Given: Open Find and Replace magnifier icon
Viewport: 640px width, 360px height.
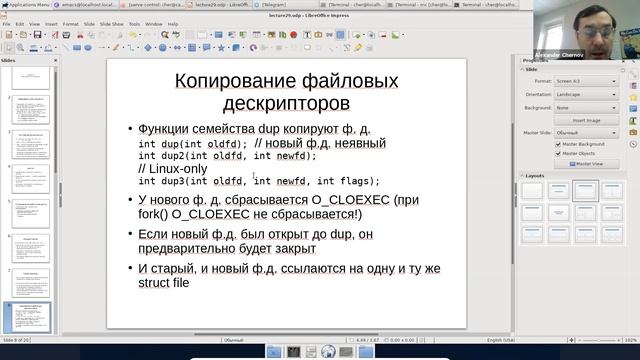Looking at the screenshot, I should (x=164, y=35).
